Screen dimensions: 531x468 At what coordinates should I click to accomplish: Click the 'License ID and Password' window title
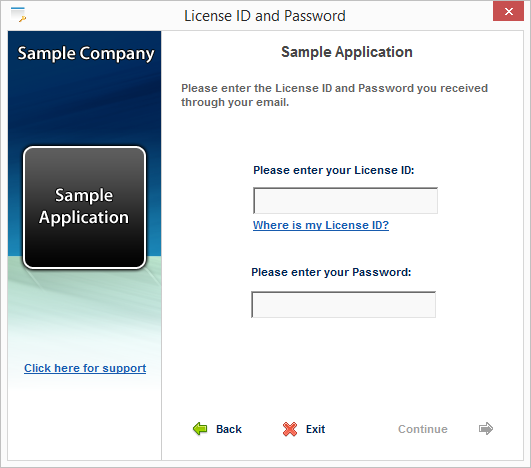click(265, 16)
